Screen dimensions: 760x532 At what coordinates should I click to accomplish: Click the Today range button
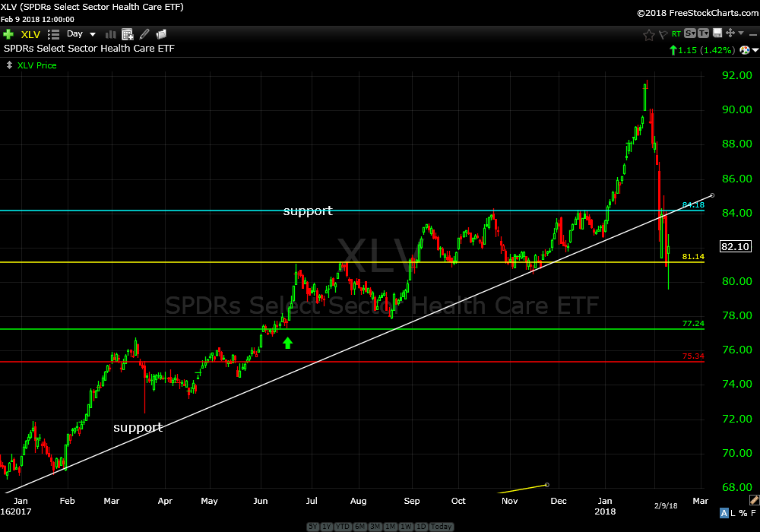click(x=441, y=527)
